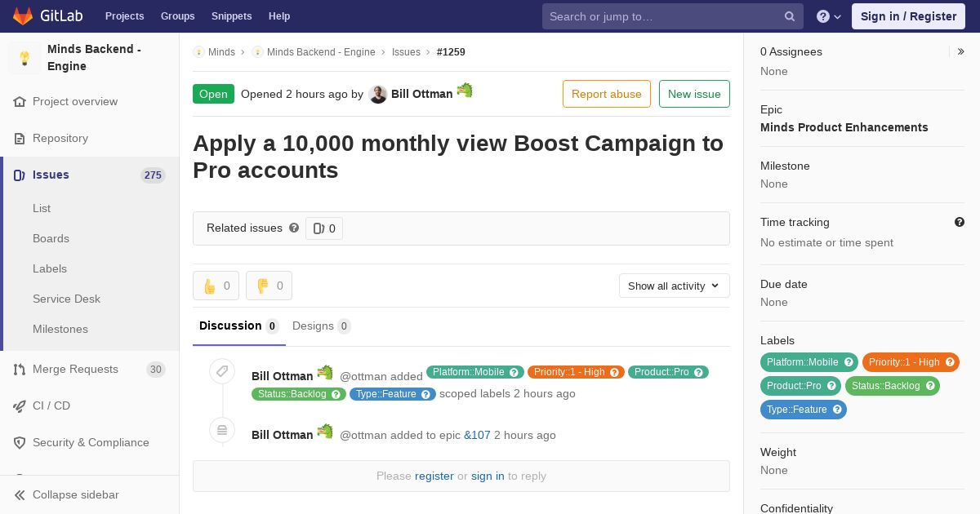Click the Sign in / Register button
This screenshot has width=980, height=514.
click(x=908, y=16)
